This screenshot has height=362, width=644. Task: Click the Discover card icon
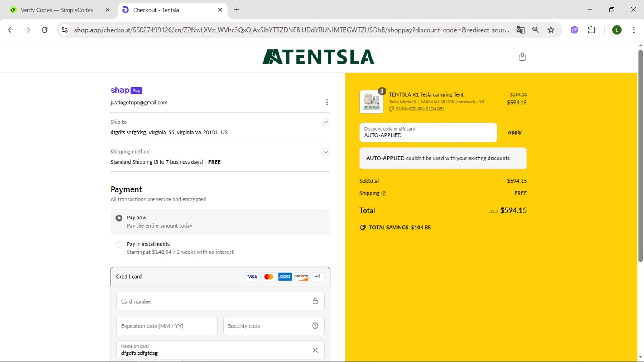pyautogui.click(x=301, y=277)
